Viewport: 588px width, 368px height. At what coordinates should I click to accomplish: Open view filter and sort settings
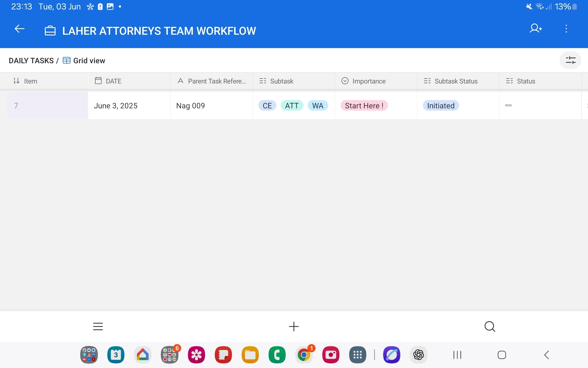click(571, 60)
